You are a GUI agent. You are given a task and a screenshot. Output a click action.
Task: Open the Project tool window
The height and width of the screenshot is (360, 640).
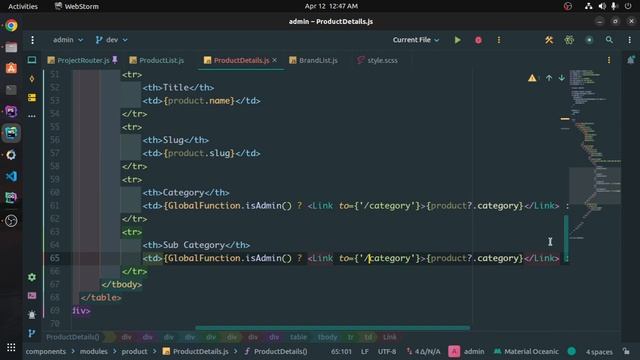click(x=32, y=60)
